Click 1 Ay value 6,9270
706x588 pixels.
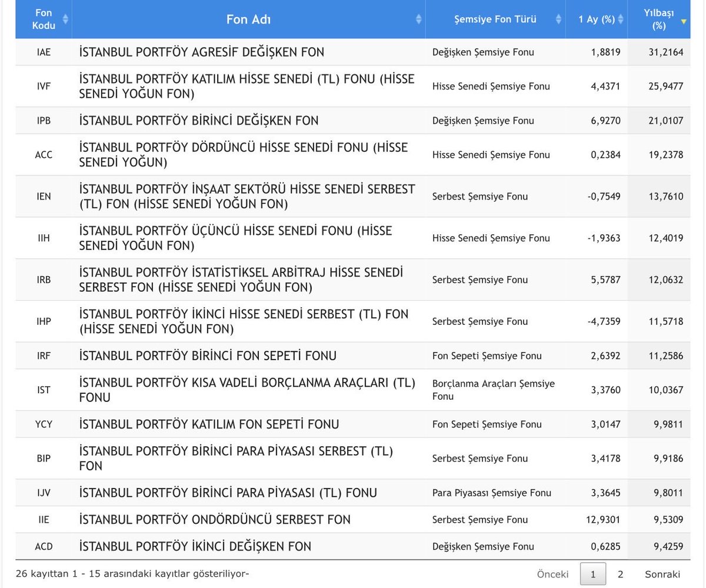606,121
